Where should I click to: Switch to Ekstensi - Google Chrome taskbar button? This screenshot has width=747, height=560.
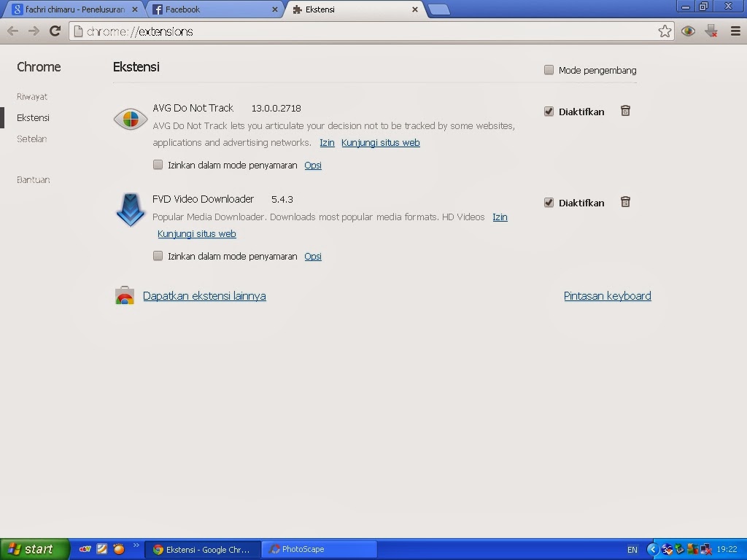(202, 550)
